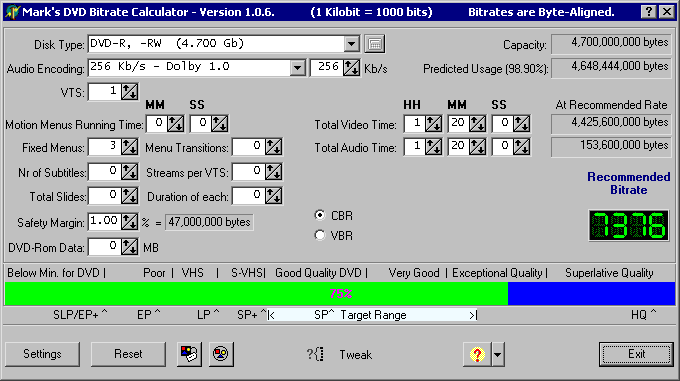
Task: Adjust Total Video Time minutes spinner
Action: (477, 124)
